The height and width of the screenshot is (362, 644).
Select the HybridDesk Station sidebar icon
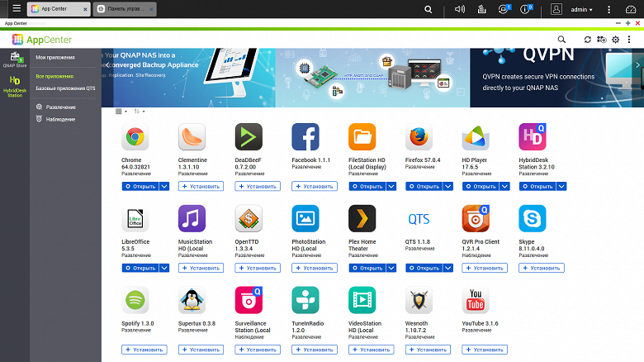pyautogui.click(x=15, y=87)
